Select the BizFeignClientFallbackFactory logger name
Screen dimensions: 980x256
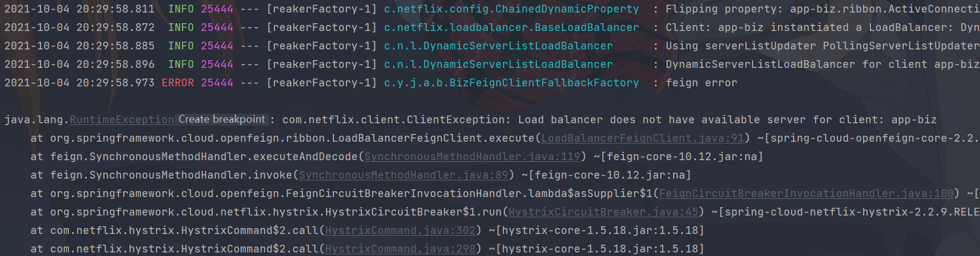coord(511,83)
